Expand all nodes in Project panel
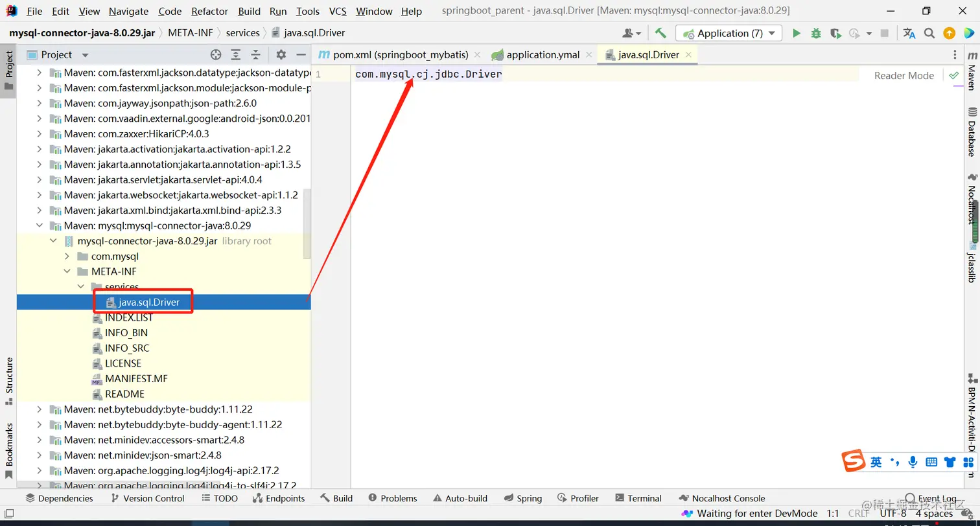The width and height of the screenshot is (980, 526). (x=236, y=55)
